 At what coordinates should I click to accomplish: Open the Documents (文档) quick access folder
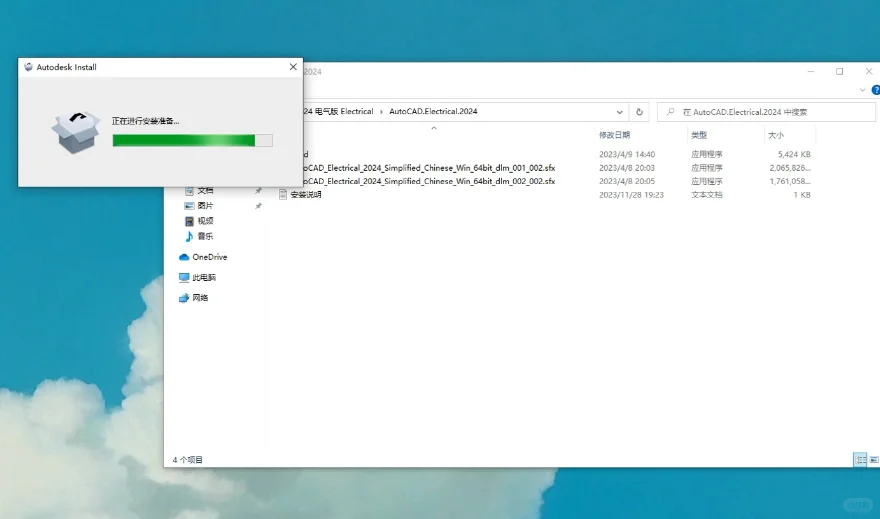pyautogui.click(x=205, y=191)
